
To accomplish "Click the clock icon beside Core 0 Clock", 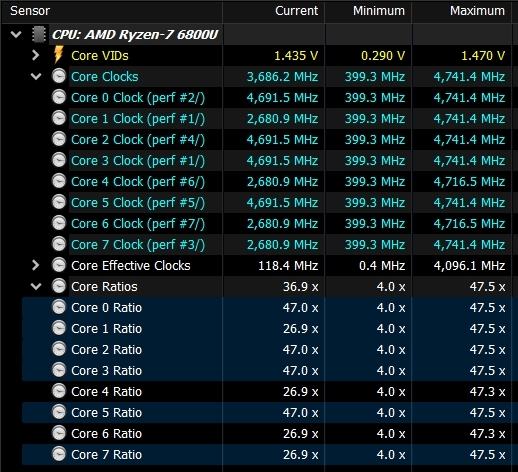I will tap(59, 97).
